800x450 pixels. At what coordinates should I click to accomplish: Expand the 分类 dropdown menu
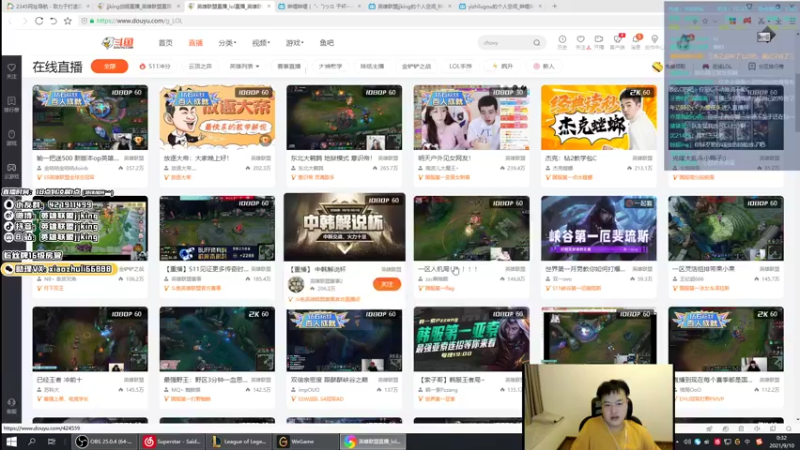(x=227, y=43)
